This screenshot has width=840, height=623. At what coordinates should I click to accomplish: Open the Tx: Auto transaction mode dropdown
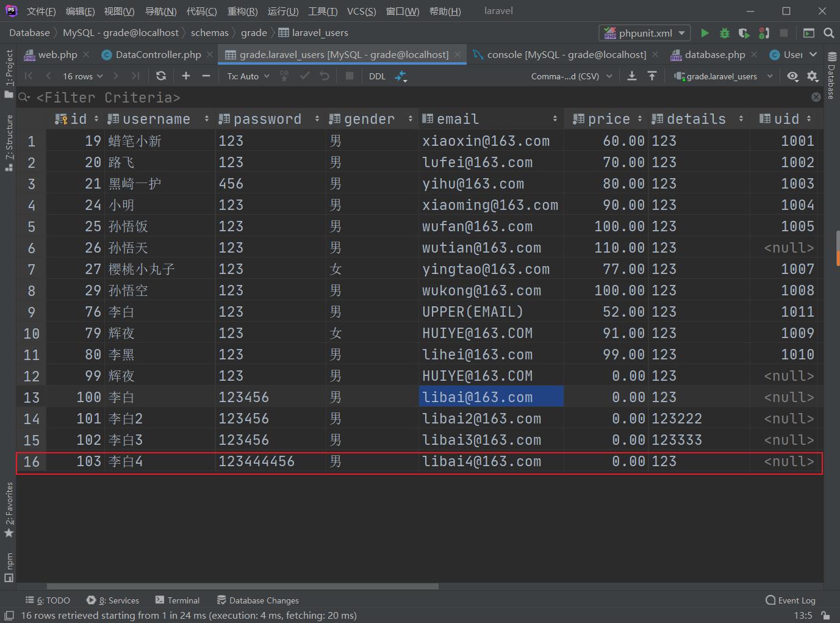coord(248,76)
